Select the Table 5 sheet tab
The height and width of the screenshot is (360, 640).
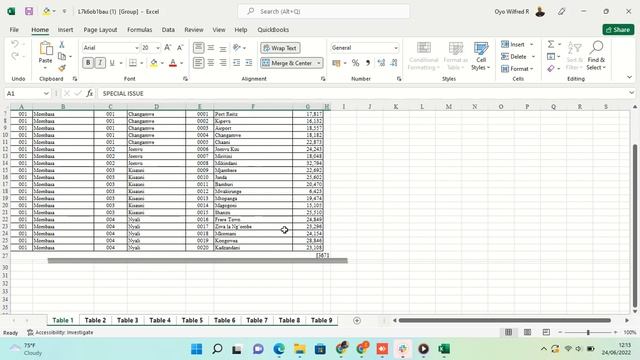coord(192,320)
